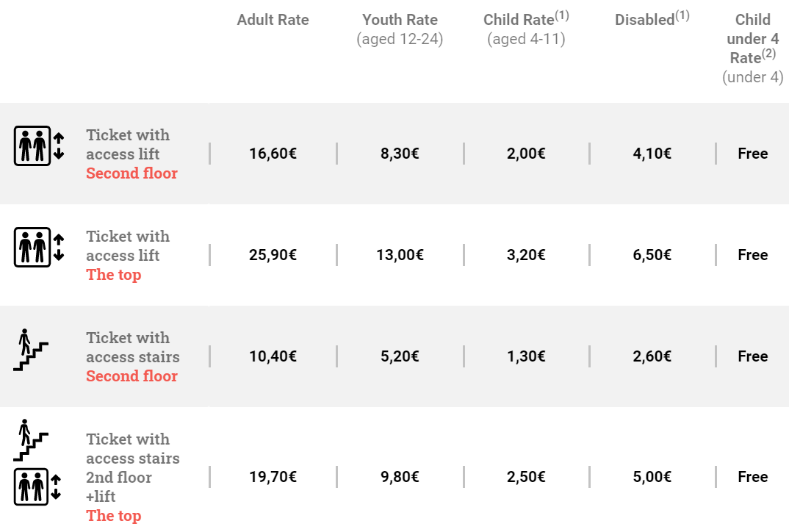Click the Disabled column header
The height and width of the screenshot is (532, 789).
tap(652, 20)
